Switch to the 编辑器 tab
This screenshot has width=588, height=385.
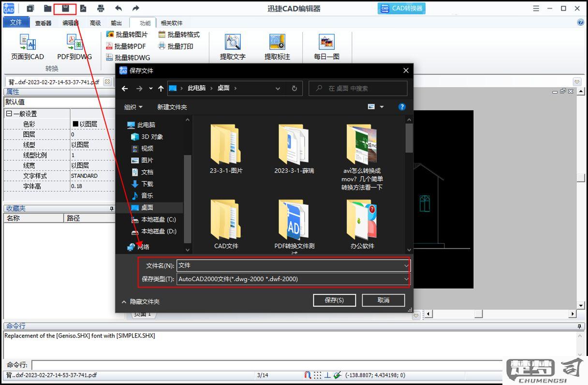click(x=71, y=23)
